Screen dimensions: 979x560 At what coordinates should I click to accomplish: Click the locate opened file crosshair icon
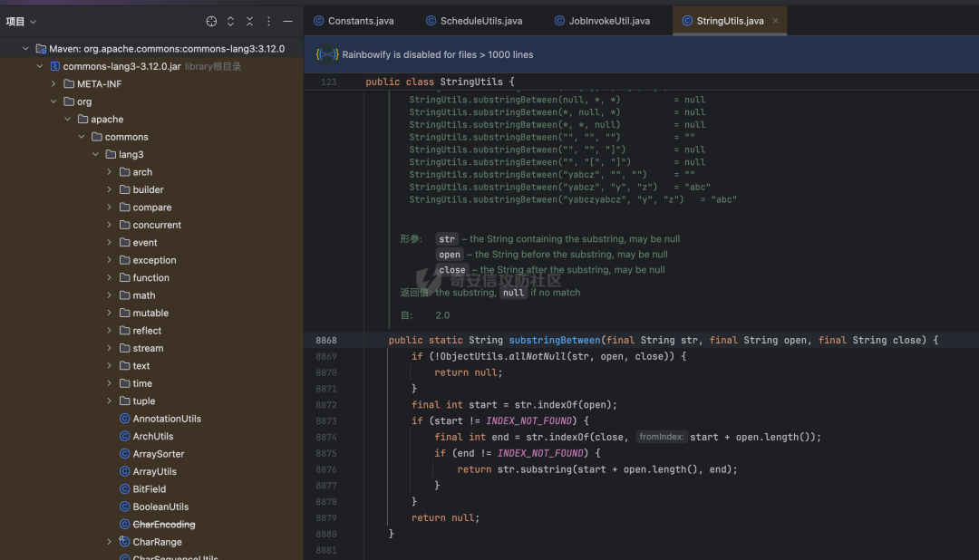(x=211, y=21)
